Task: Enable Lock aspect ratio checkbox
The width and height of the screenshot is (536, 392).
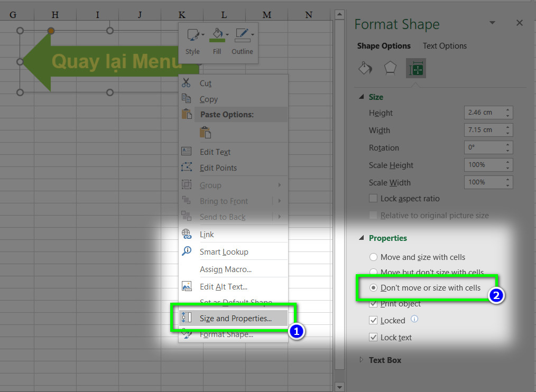Action: (x=373, y=198)
